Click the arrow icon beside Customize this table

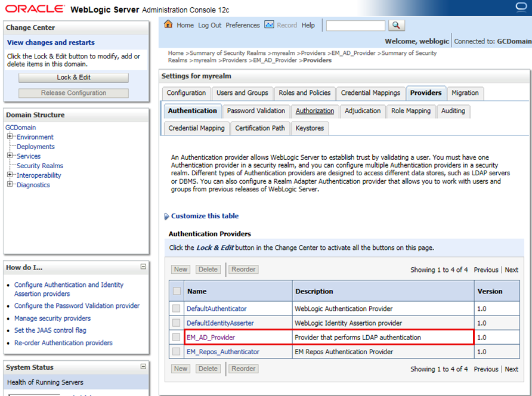coord(167,216)
